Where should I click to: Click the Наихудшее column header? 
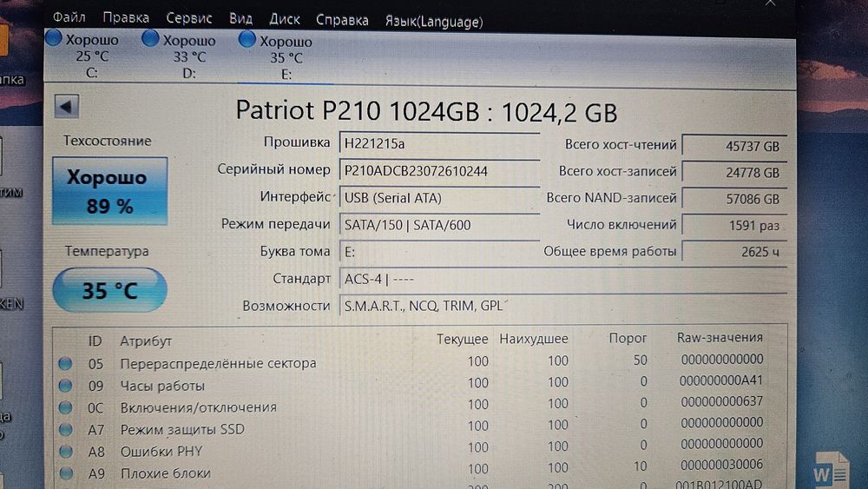tap(534, 339)
